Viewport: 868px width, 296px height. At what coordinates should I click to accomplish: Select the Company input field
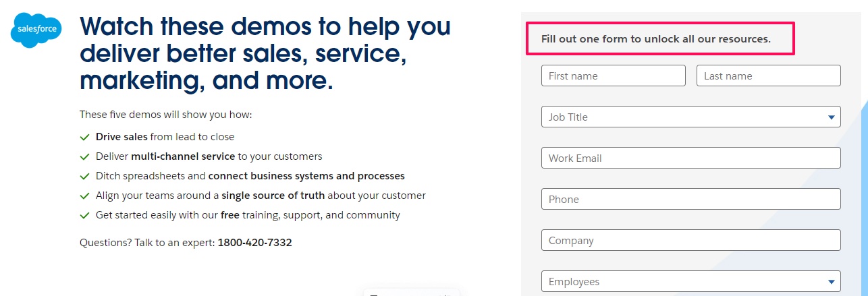click(690, 240)
